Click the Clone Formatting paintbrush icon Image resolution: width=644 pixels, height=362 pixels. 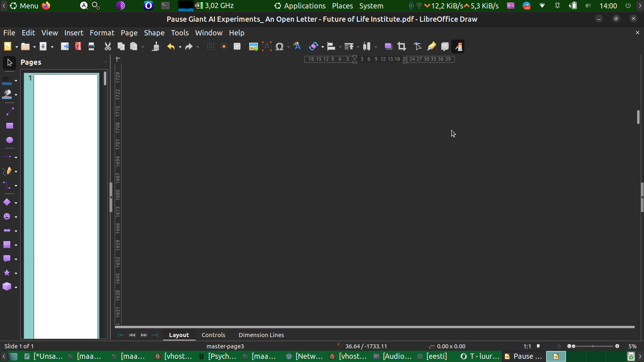pos(155,47)
